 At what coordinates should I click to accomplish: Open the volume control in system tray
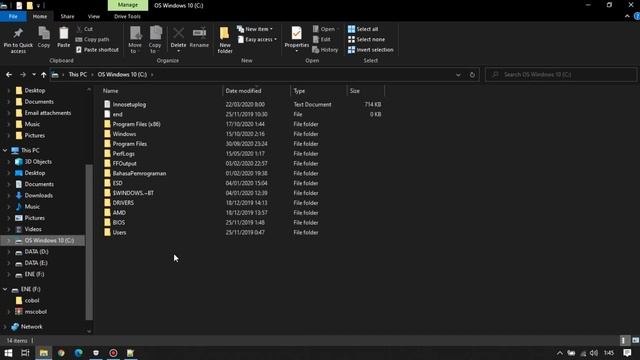coord(594,353)
